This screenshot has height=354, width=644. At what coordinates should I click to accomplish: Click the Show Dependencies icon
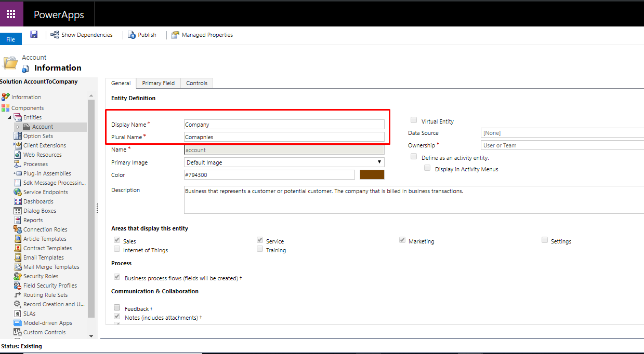(x=55, y=35)
